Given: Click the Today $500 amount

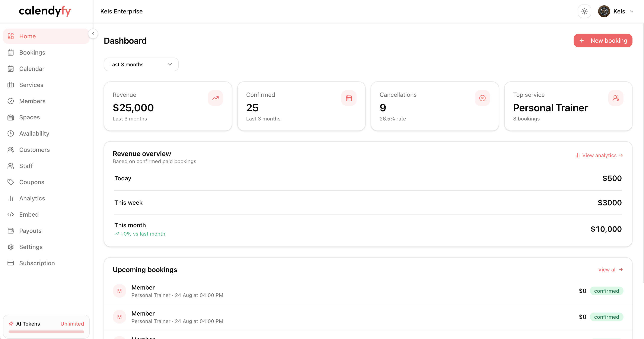Looking at the screenshot, I should pos(612,178).
